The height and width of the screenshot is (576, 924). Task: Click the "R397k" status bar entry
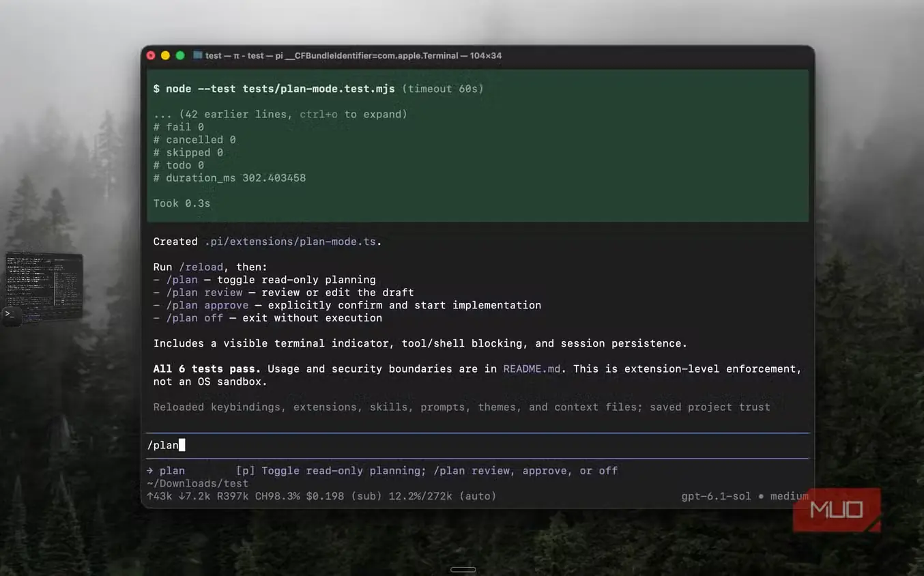(x=233, y=496)
